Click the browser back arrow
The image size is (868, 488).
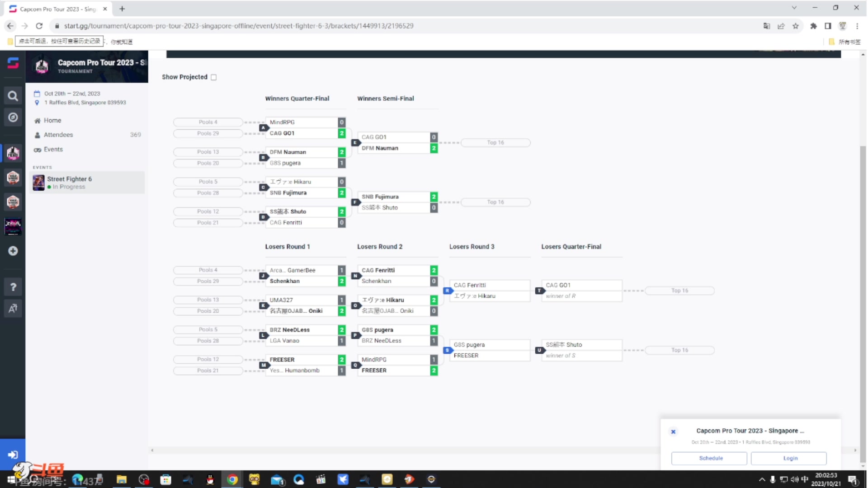click(10, 26)
